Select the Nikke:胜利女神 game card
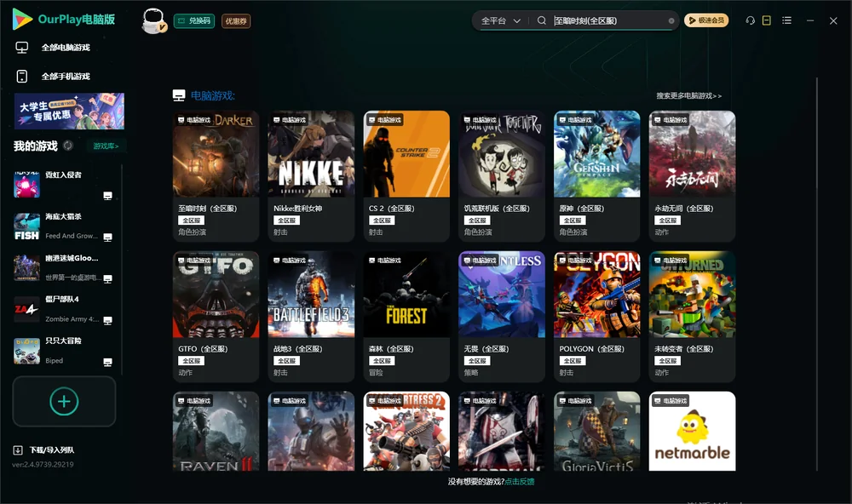 tap(311, 176)
